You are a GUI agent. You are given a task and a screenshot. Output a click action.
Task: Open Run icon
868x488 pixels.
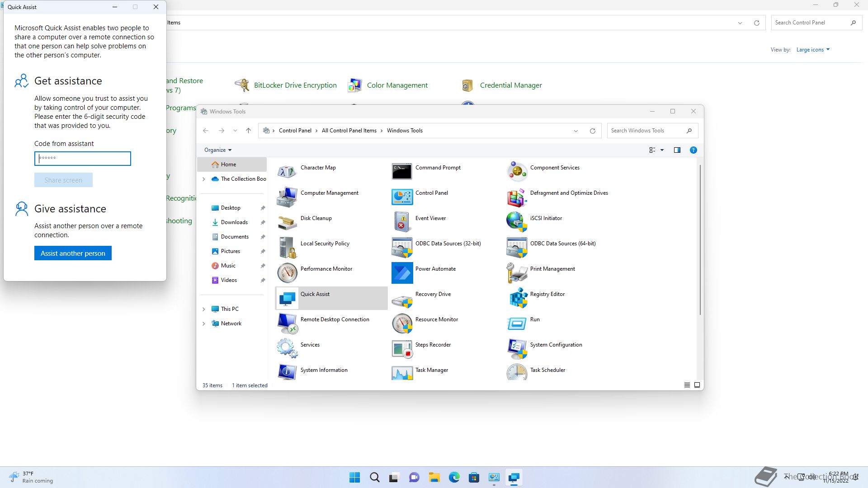click(517, 324)
